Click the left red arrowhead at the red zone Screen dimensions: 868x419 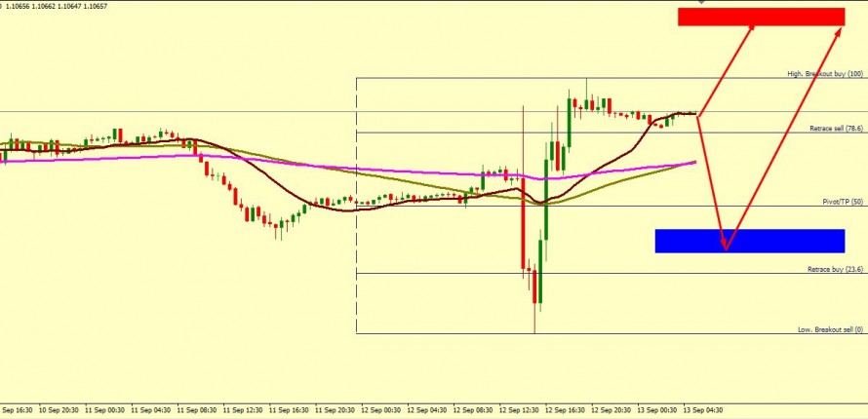click(751, 29)
